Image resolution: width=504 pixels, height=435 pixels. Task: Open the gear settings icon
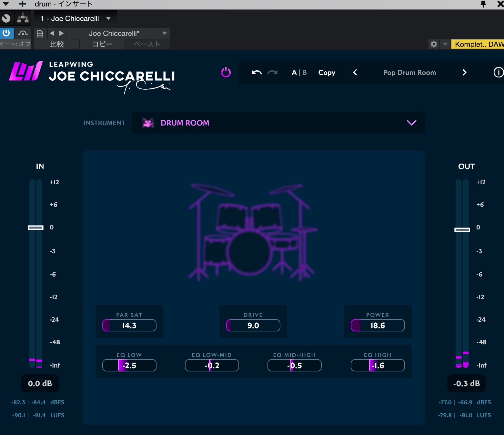tap(434, 44)
